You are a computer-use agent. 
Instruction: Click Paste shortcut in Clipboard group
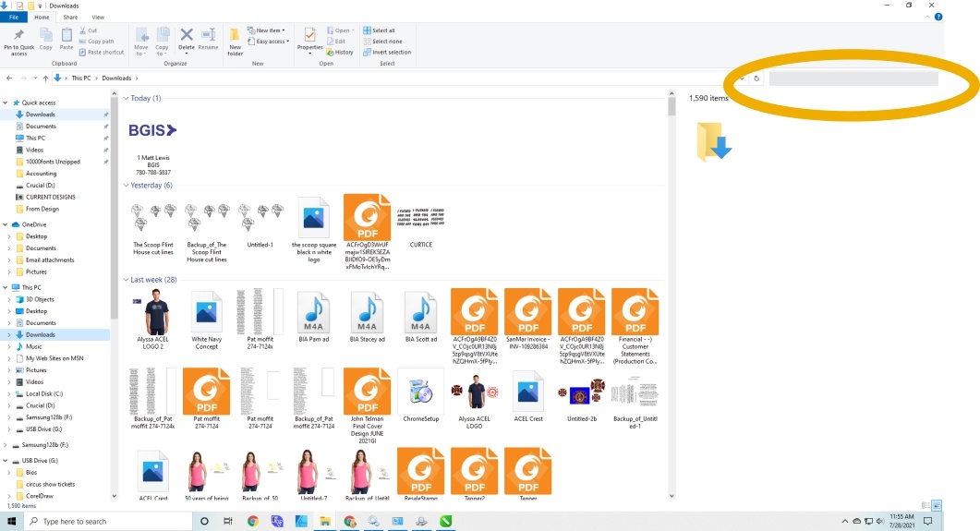point(102,53)
